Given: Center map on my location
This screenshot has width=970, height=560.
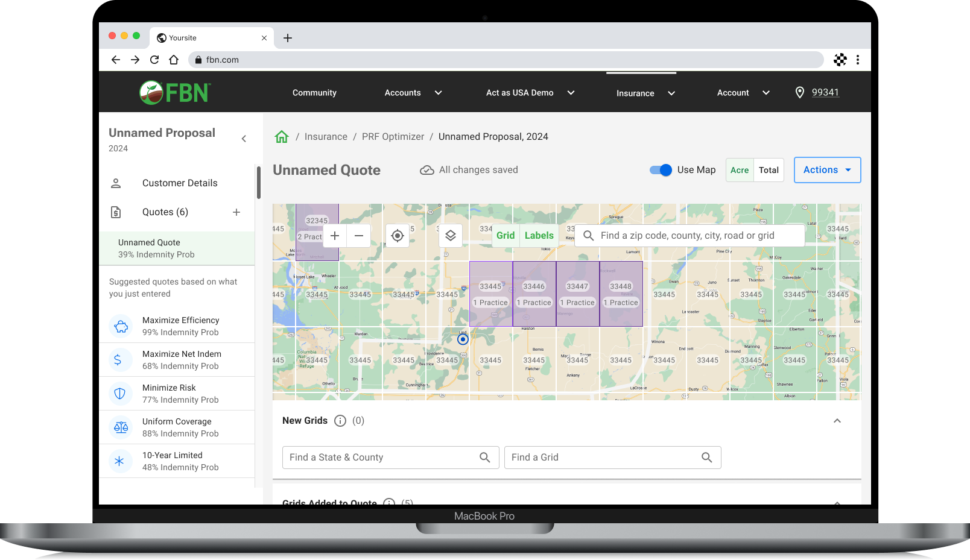Looking at the screenshot, I should [398, 236].
